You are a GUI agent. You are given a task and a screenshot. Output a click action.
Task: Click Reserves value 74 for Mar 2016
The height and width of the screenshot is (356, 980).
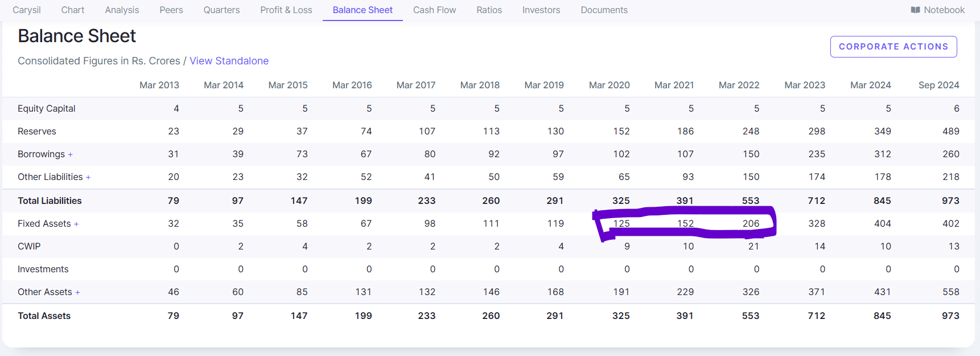[366, 132]
